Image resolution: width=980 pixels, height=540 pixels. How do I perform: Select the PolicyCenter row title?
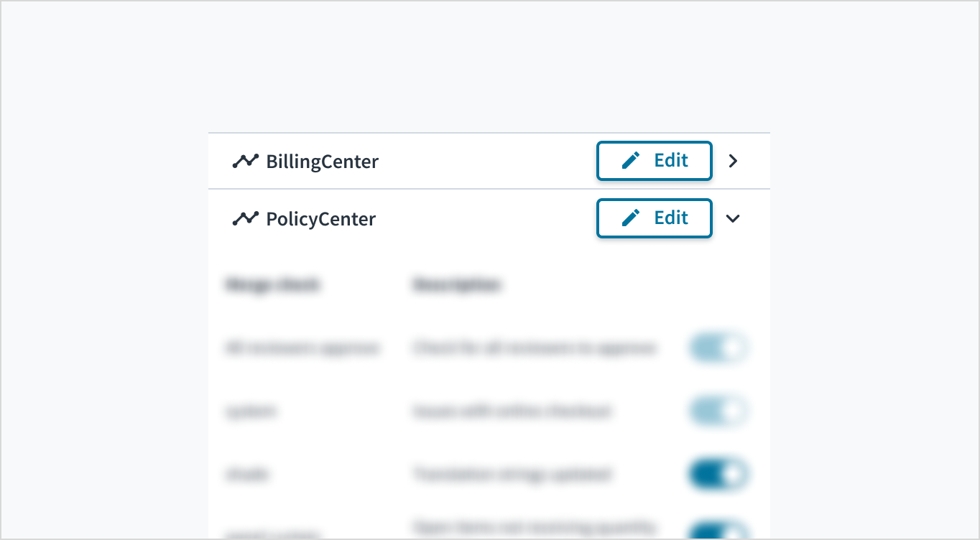320,219
